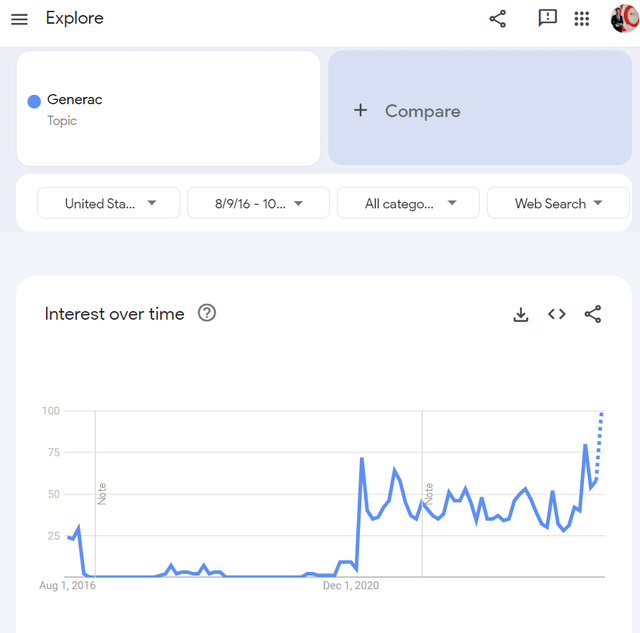Click the second Note marker on chart
This screenshot has height=633, width=640.
coord(429,493)
